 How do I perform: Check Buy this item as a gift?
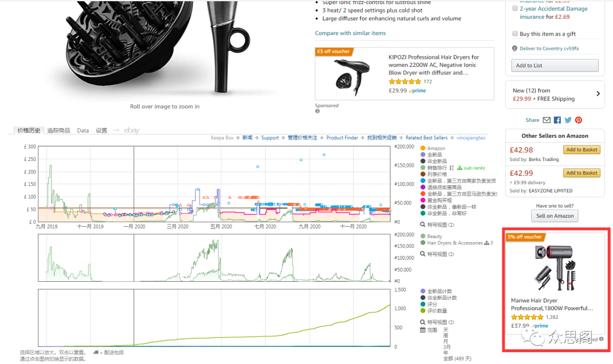point(515,33)
